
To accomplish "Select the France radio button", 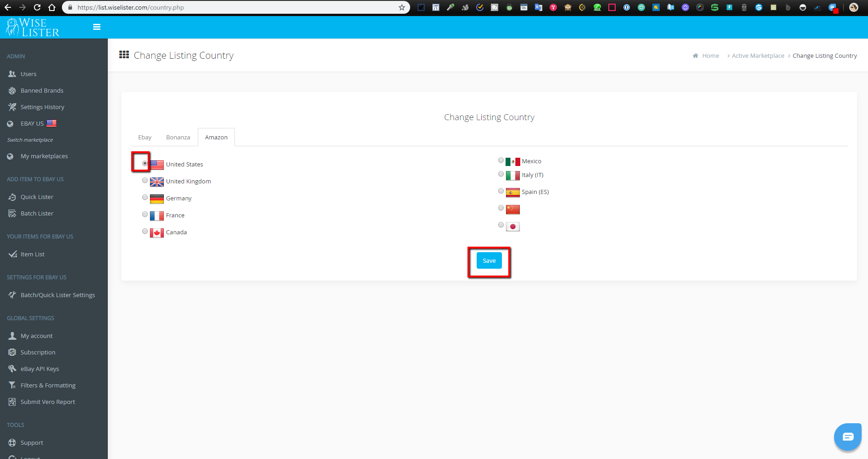I will click(145, 214).
